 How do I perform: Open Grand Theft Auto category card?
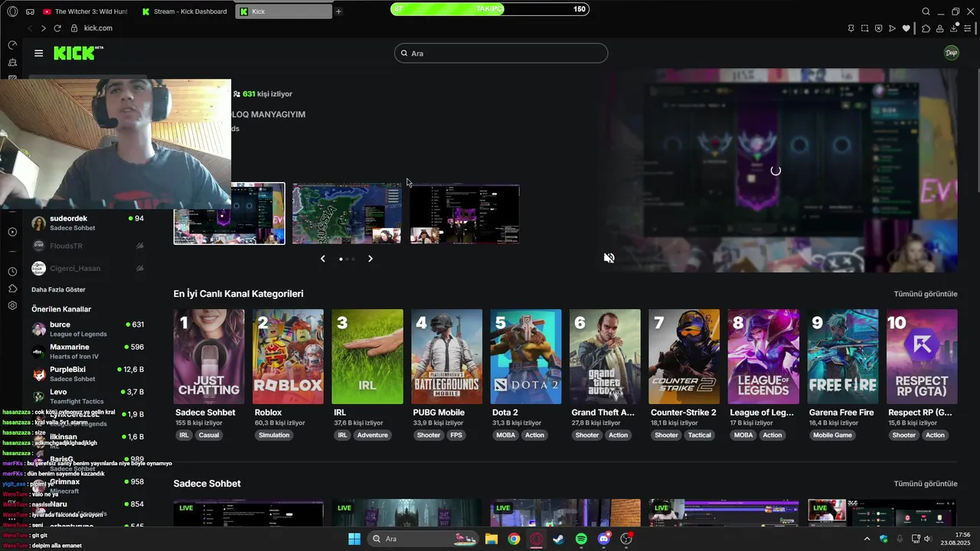605,357
